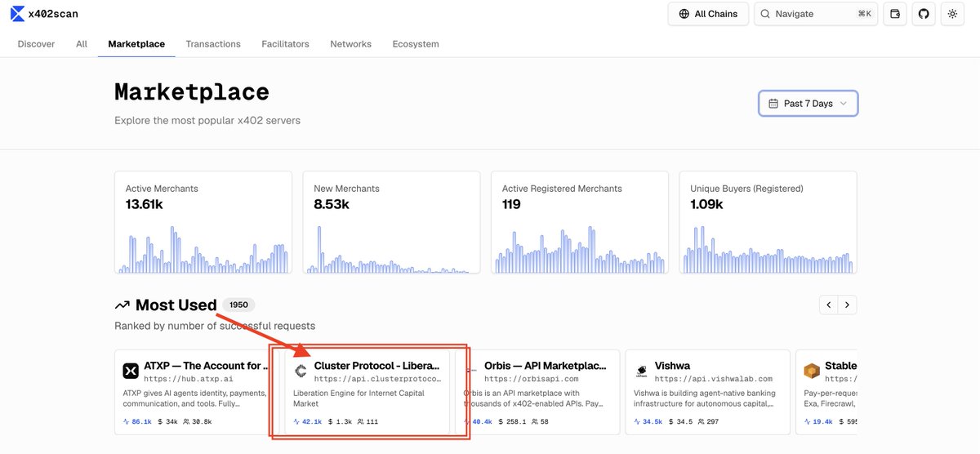Click the Marketplace page heading
Image resolution: width=980 pixels, height=454 pixels.
192,91
